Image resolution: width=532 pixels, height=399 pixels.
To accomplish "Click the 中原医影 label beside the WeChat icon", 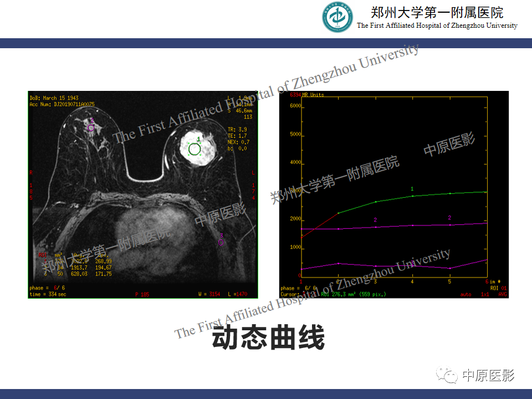I will click(x=489, y=375).
